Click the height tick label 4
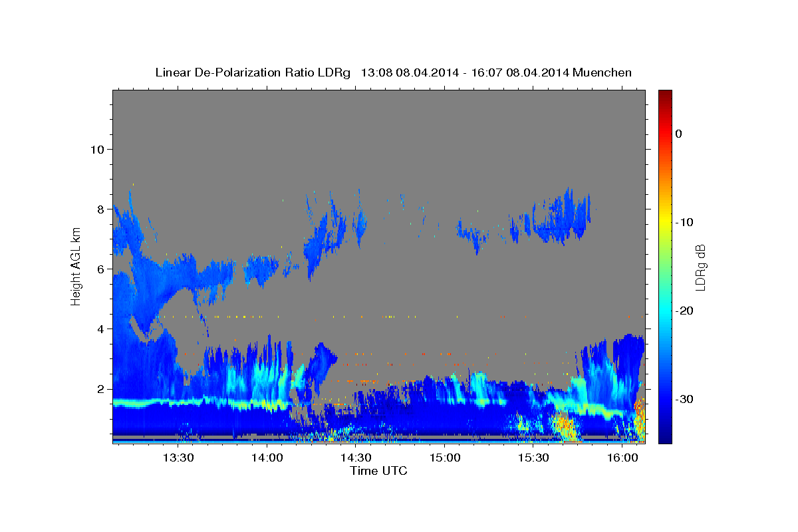798x532 pixels. click(102, 329)
